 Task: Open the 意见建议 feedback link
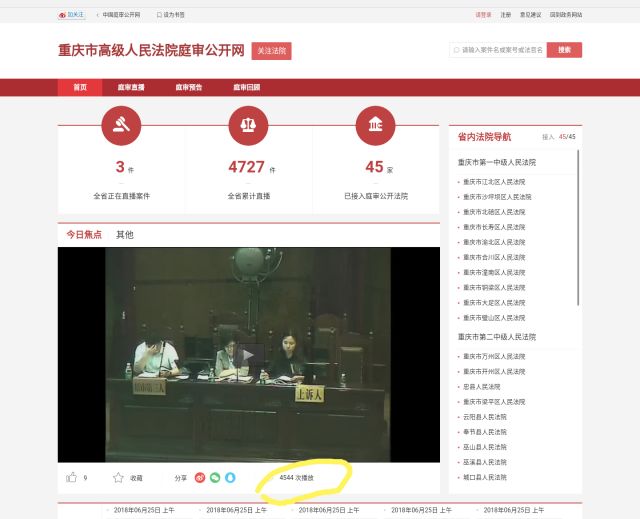530,15
